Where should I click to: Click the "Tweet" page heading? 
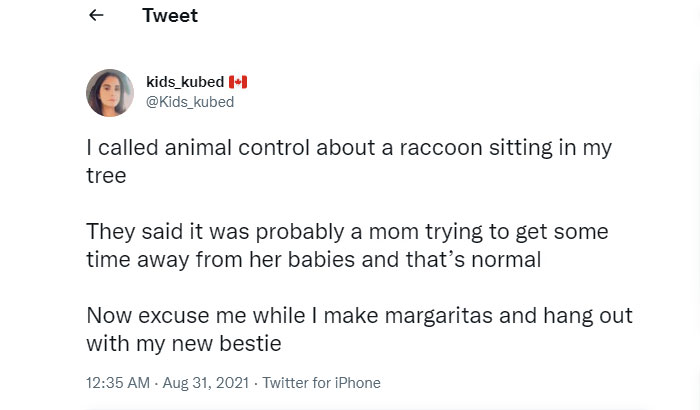tap(170, 16)
